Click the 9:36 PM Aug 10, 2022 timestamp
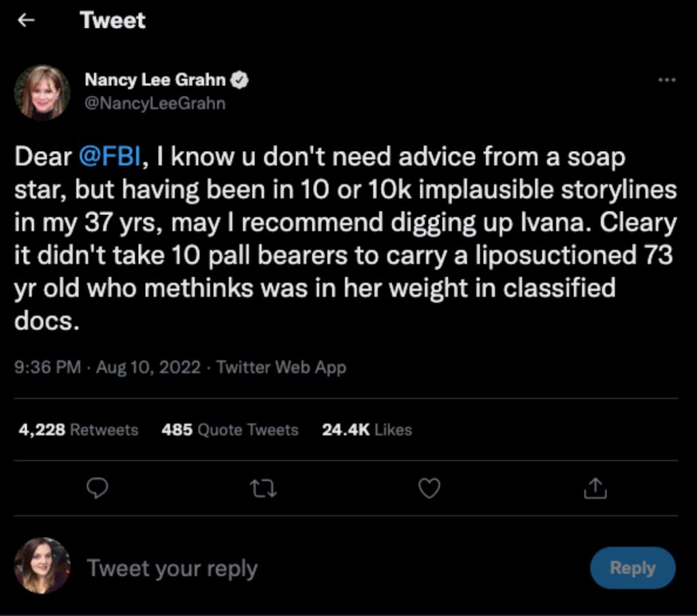The image size is (697, 616). (x=107, y=368)
